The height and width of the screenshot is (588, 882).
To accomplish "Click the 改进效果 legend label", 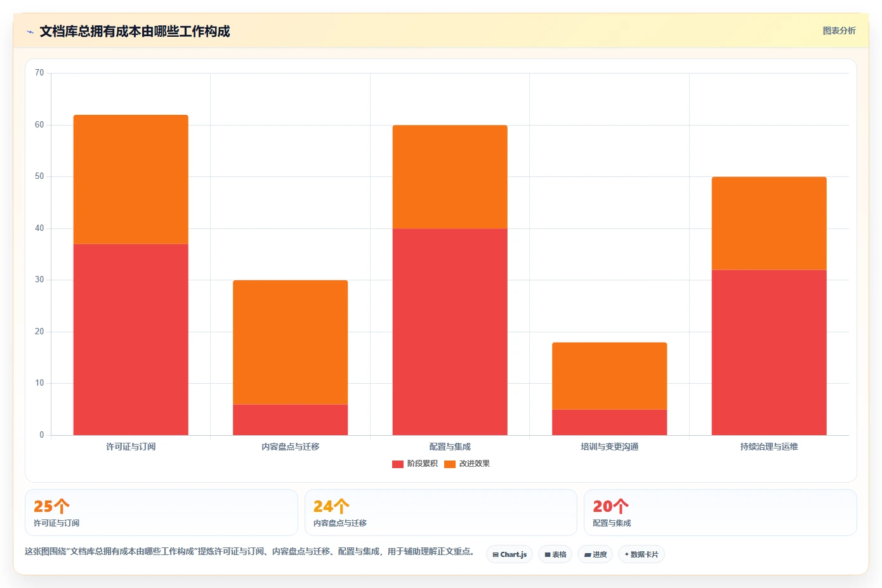I will pos(474,464).
